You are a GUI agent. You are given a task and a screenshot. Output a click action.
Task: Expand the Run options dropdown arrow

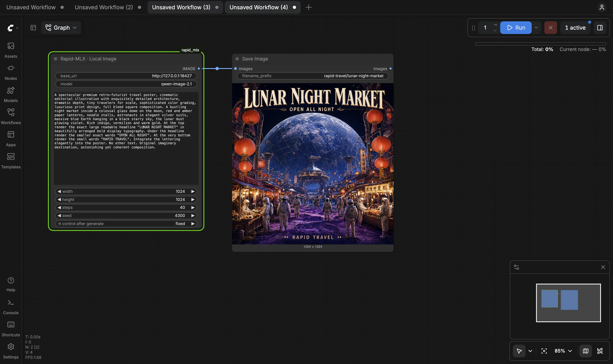point(536,28)
